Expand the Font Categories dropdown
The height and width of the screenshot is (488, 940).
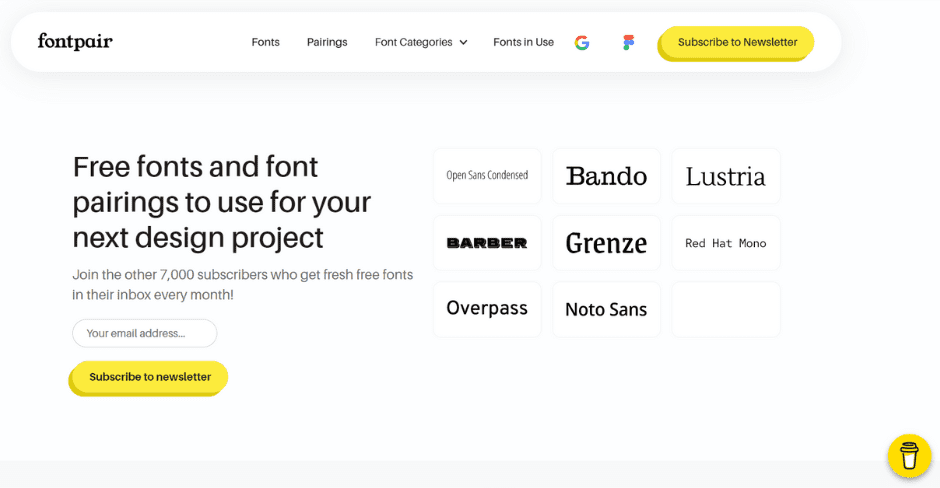pyautogui.click(x=421, y=42)
